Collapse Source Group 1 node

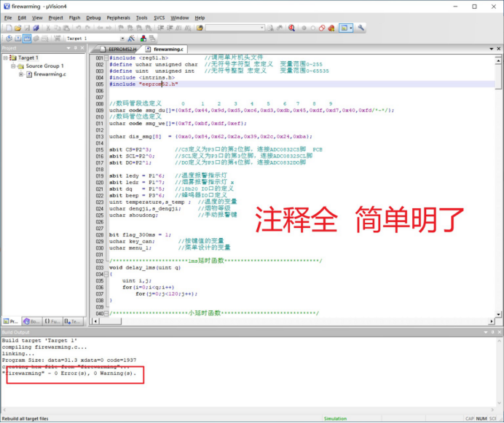tap(13, 66)
